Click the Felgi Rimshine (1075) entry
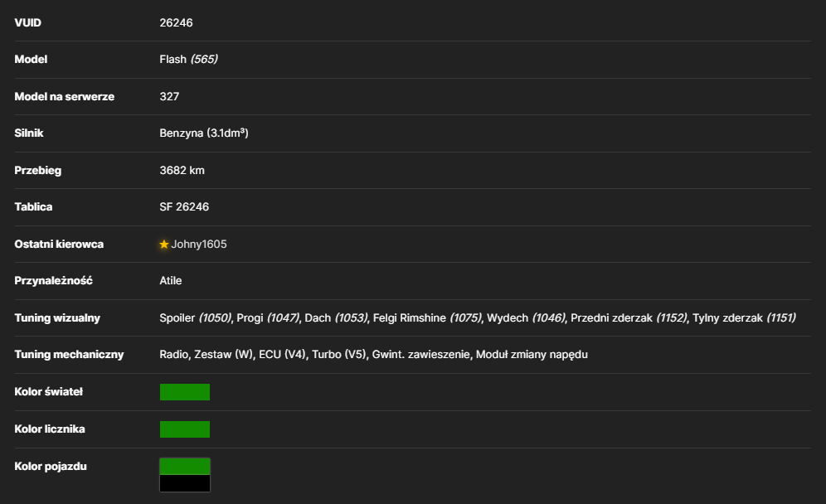826x504 pixels. 427,318
